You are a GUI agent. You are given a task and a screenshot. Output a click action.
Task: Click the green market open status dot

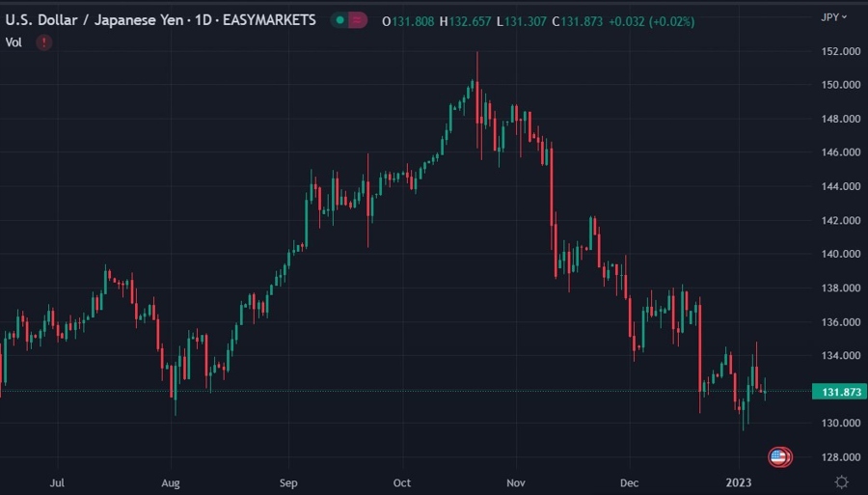(x=339, y=20)
